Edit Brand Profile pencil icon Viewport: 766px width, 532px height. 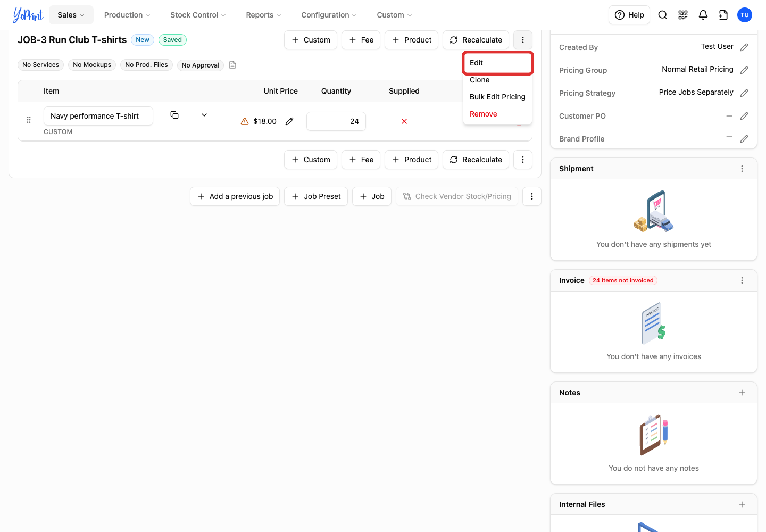744,139
